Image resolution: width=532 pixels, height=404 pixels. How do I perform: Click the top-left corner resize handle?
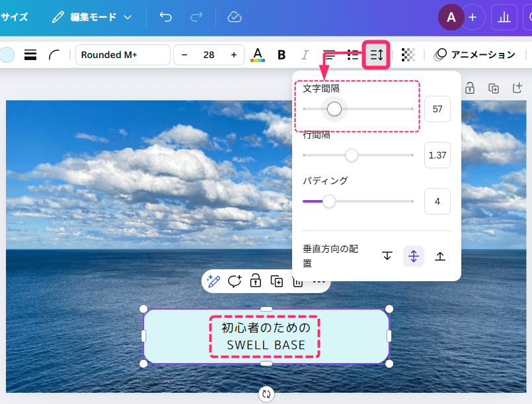143,309
